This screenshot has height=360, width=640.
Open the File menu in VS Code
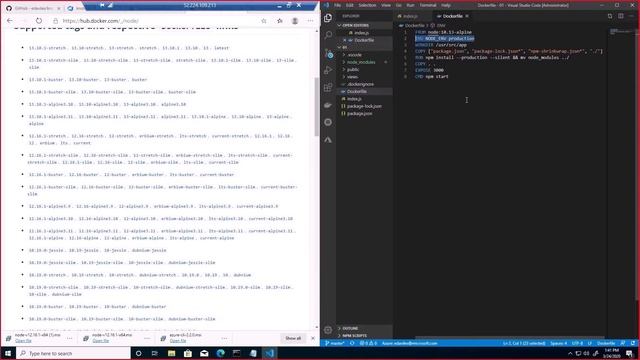[x=337, y=5]
